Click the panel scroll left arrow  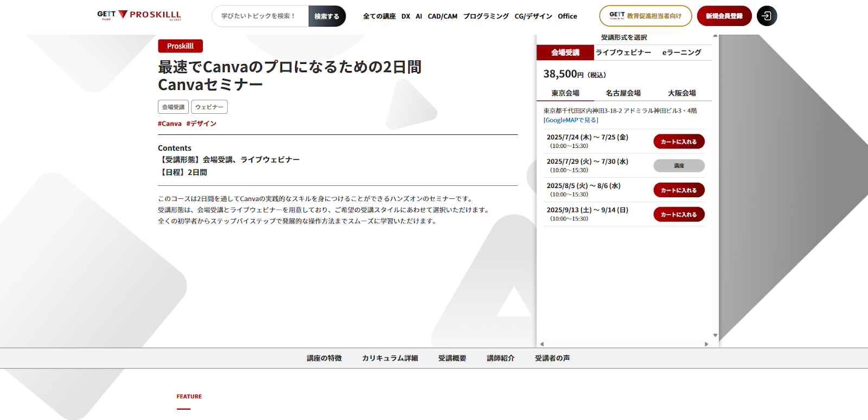coord(541,344)
